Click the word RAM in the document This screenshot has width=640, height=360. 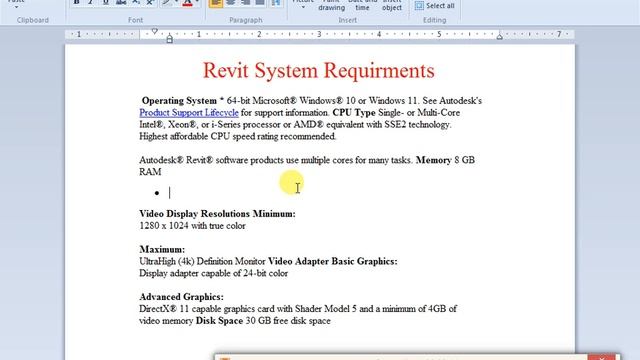point(150,172)
